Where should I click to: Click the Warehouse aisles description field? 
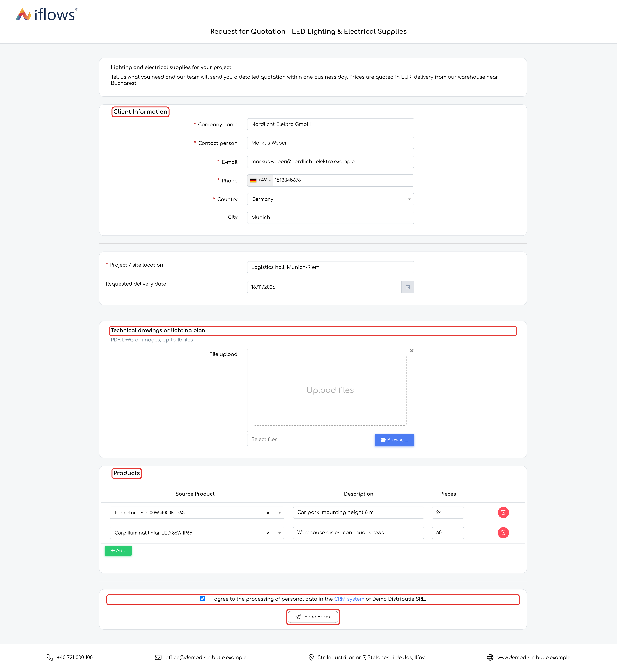point(359,533)
